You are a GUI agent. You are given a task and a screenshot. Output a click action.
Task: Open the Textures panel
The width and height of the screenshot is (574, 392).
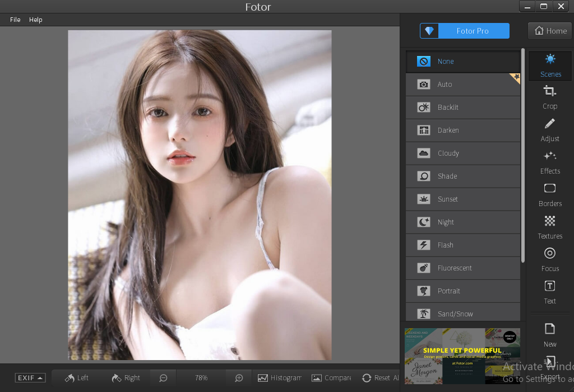[x=550, y=227]
